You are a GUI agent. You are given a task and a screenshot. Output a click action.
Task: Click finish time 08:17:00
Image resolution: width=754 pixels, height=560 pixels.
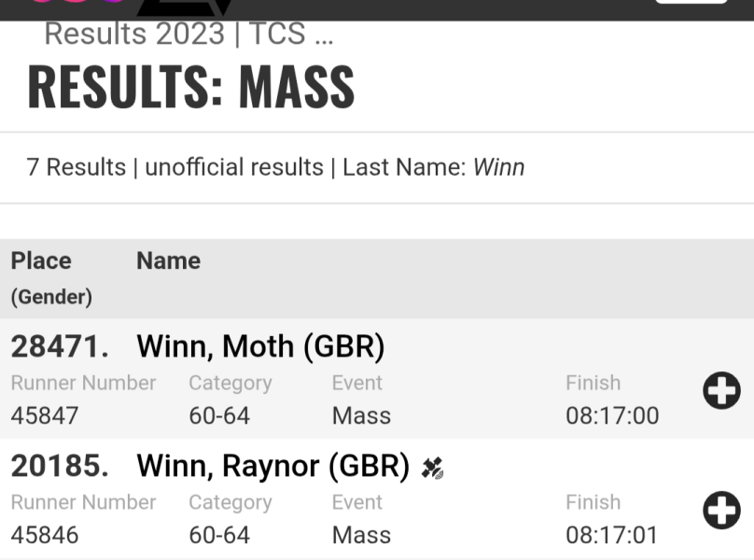612,415
